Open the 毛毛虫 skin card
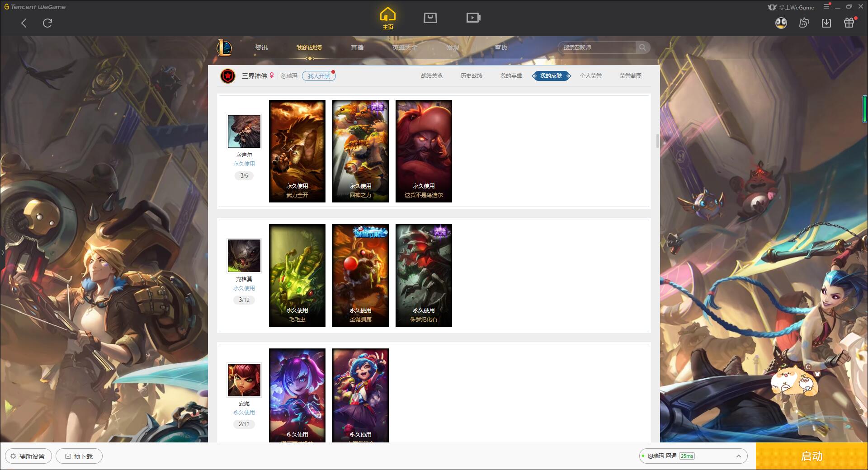This screenshot has height=470, width=868. coord(297,275)
